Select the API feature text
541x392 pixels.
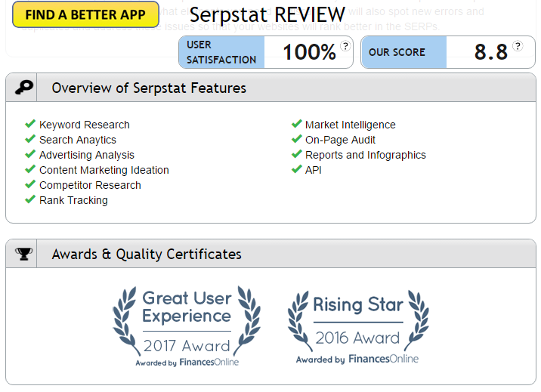coord(314,170)
